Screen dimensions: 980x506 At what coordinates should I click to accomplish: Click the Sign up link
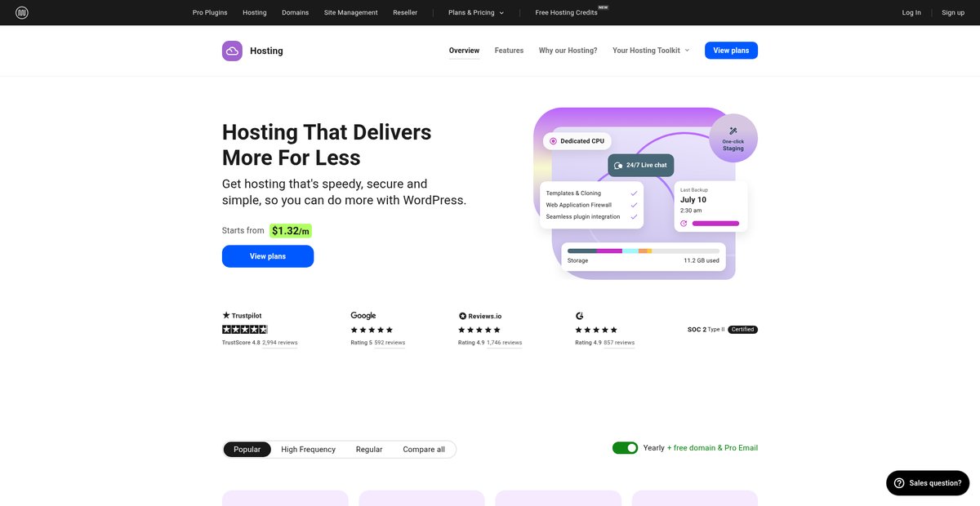click(x=953, y=12)
